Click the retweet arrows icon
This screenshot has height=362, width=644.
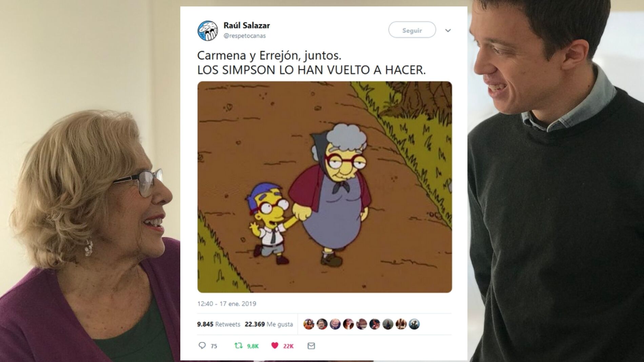[x=239, y=345]
